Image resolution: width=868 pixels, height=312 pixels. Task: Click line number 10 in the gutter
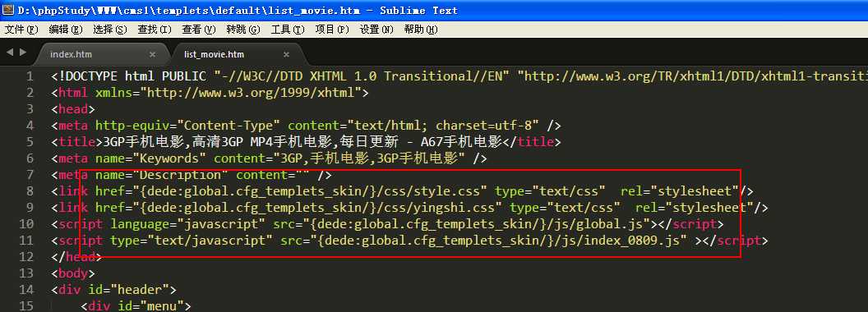[26, 224]
